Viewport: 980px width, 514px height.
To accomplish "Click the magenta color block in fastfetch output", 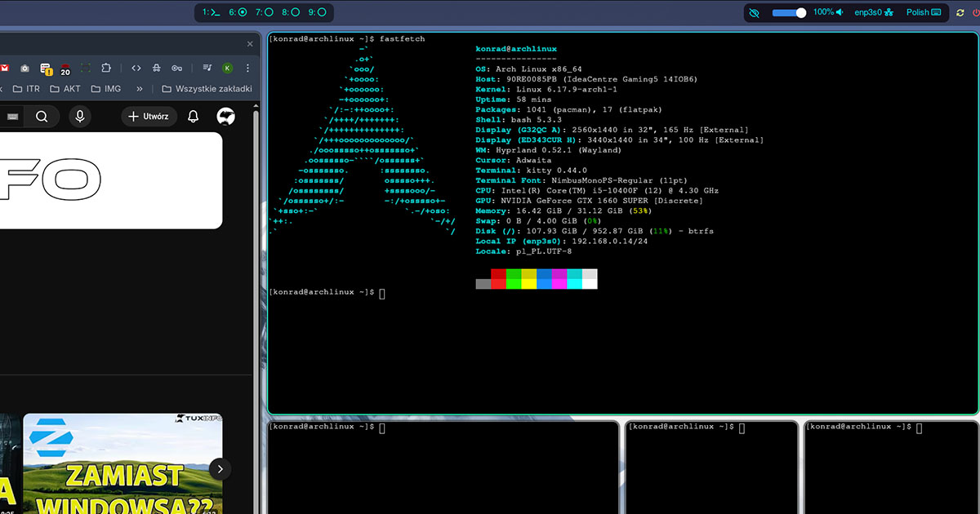I will pos(559,279).
